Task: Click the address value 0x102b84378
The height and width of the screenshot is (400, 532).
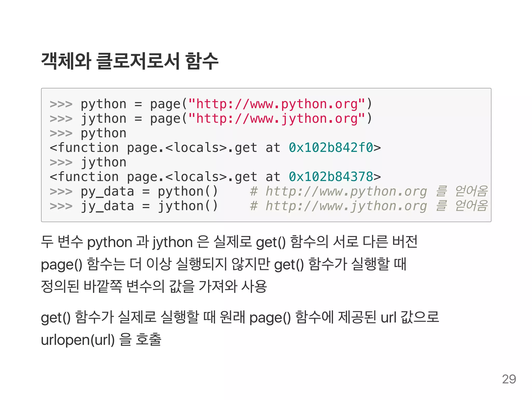Action: (331, 177)
